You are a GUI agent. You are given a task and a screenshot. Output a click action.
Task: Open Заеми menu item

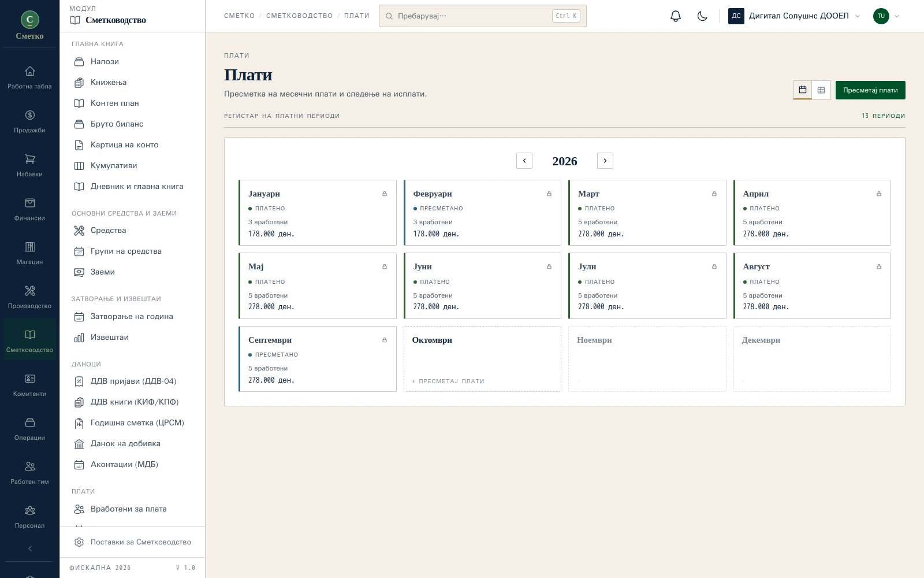[x=132, y=272]
